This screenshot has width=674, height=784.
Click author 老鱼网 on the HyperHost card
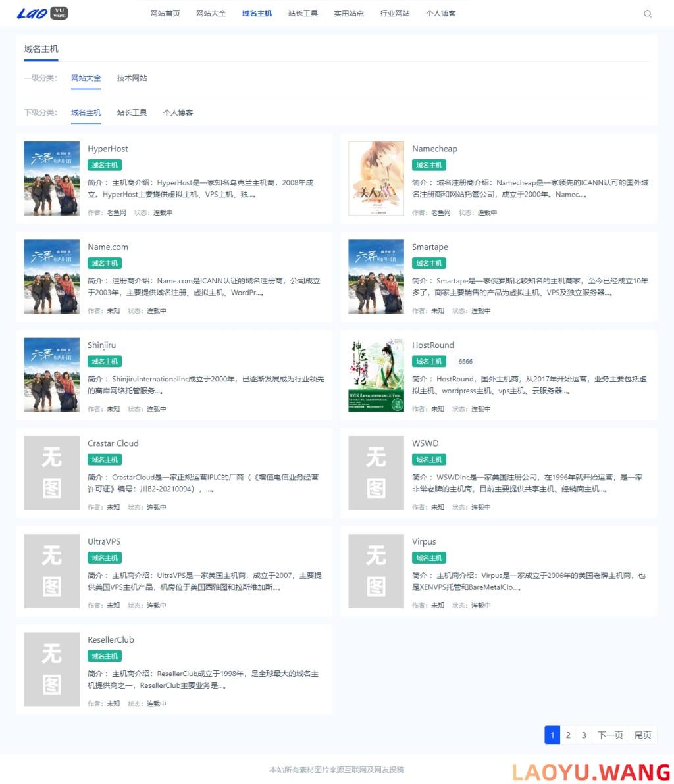(x=116, y=213)
